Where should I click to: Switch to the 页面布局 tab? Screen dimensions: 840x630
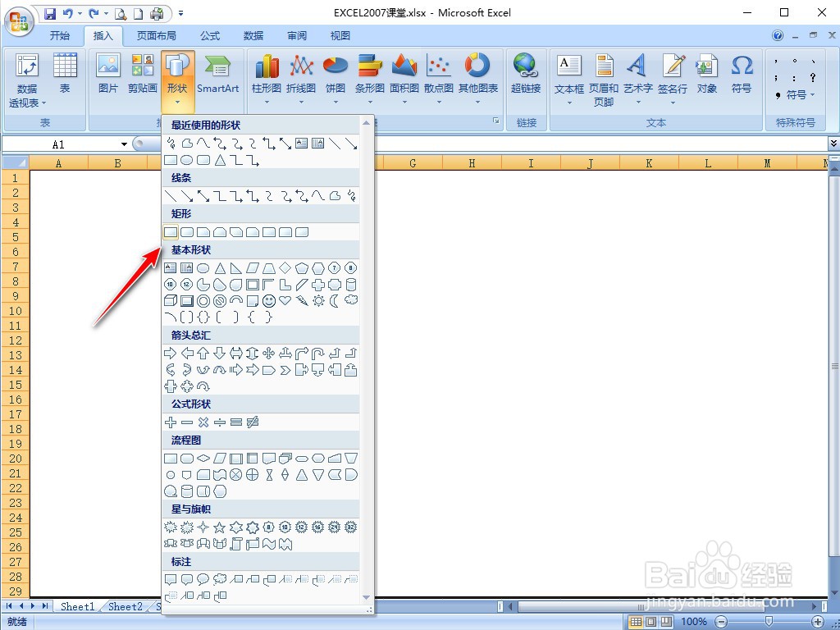(x=156, y=36)
